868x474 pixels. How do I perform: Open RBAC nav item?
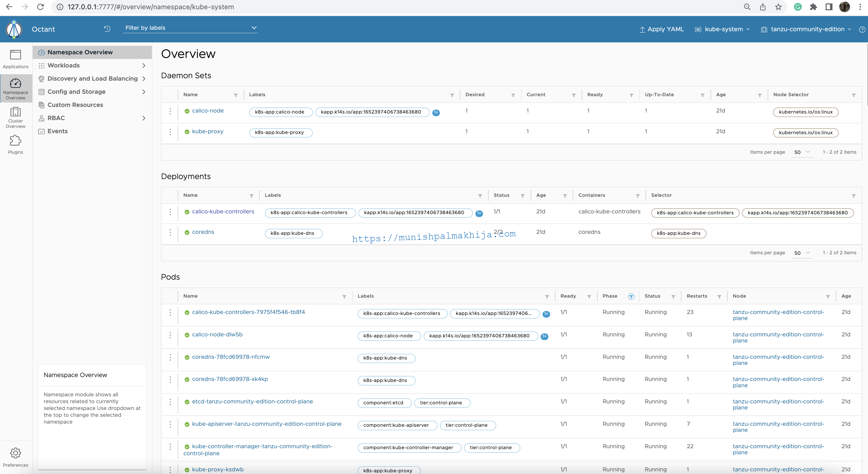56,118
